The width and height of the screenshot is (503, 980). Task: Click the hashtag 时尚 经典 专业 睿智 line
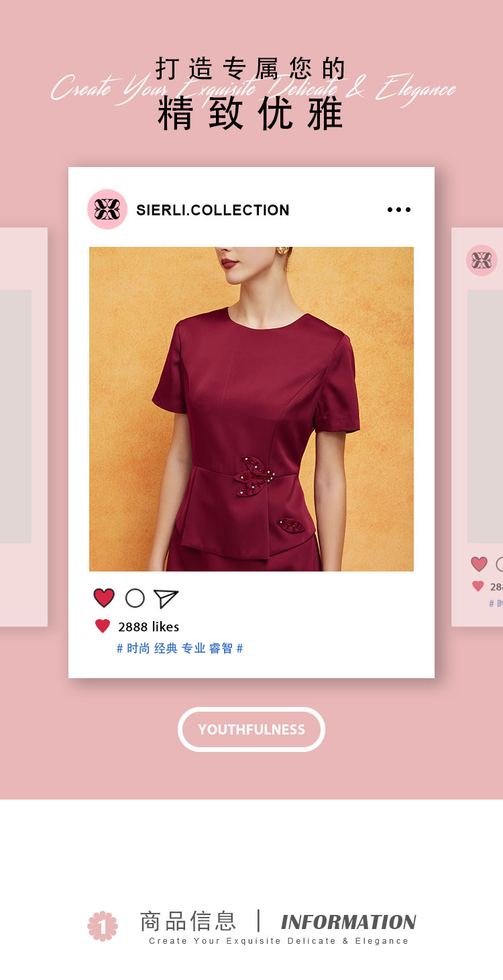[180, 648]
